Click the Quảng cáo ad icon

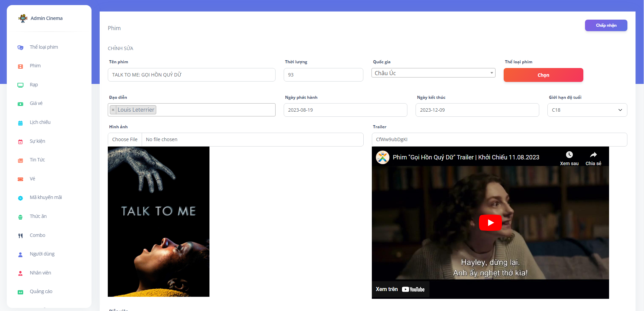tap(20, 292)
